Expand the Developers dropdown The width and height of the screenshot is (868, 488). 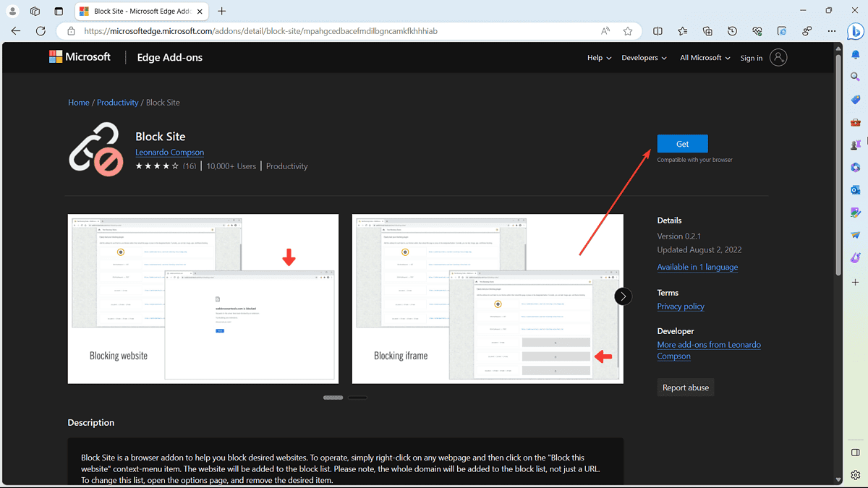coord(643,57)
